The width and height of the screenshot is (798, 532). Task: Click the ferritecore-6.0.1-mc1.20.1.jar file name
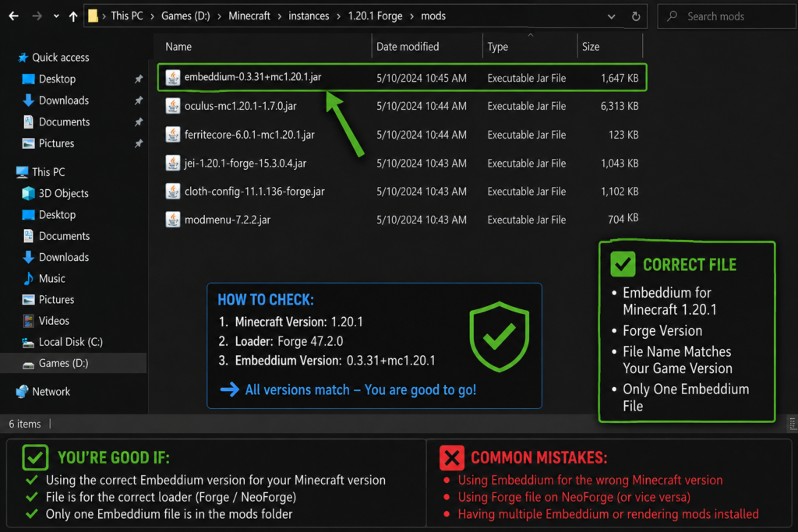[249, 135]
